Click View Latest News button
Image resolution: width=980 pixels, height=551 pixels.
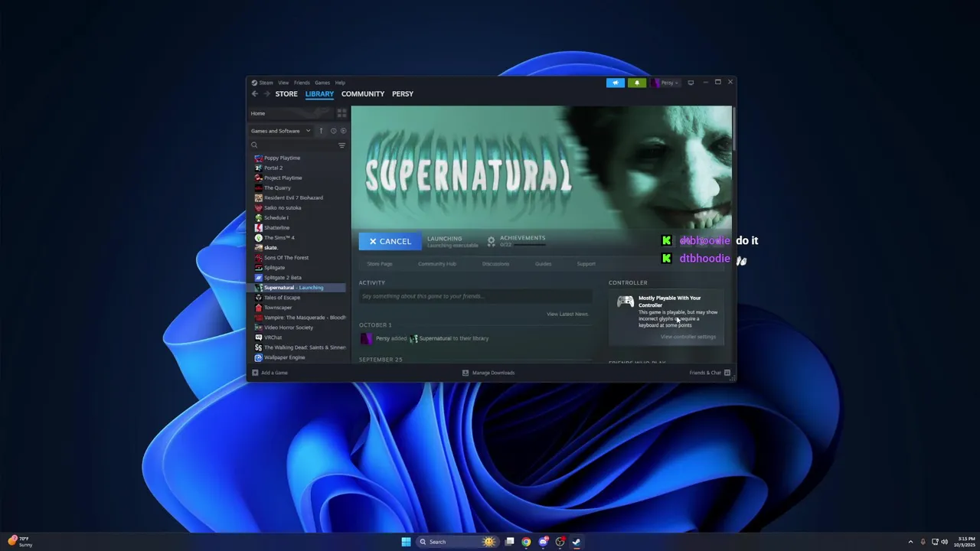point(567,315)
